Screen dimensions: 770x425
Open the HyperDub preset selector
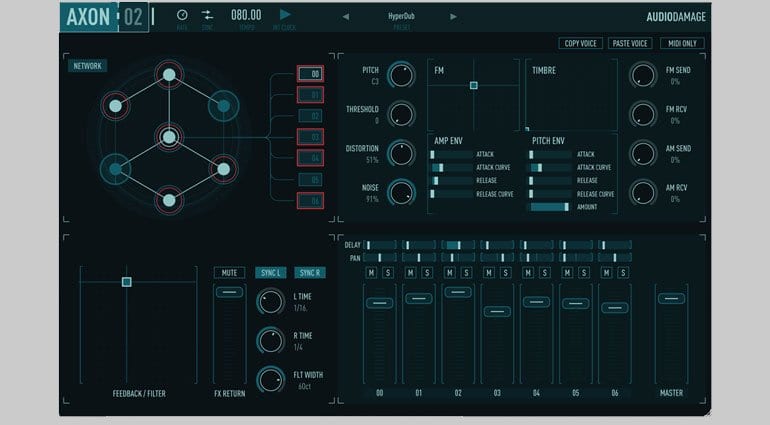point(401,16)
